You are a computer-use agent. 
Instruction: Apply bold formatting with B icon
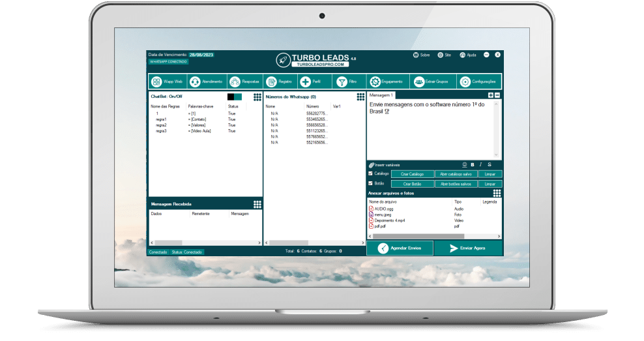pos(473,164)
